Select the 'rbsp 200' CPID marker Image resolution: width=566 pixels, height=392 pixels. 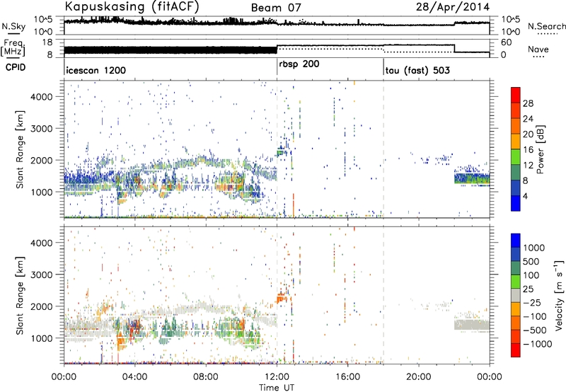pos(299,64)
